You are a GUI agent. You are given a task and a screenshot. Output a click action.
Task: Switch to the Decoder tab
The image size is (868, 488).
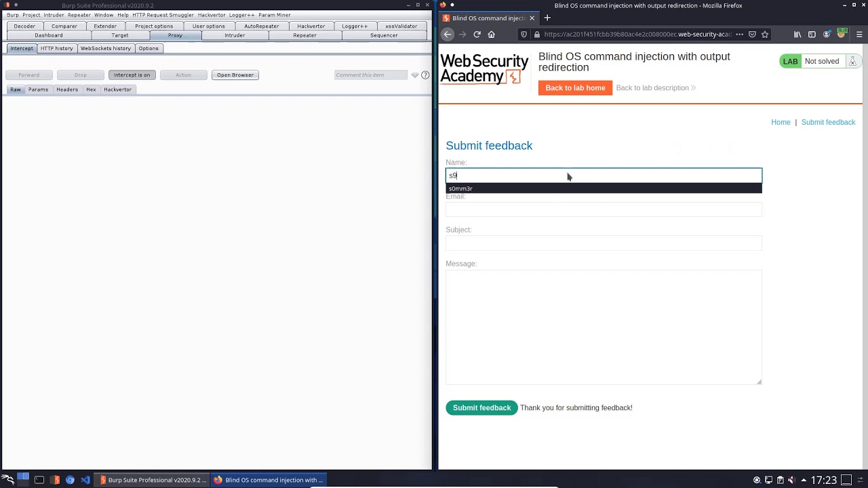point(24,26)
